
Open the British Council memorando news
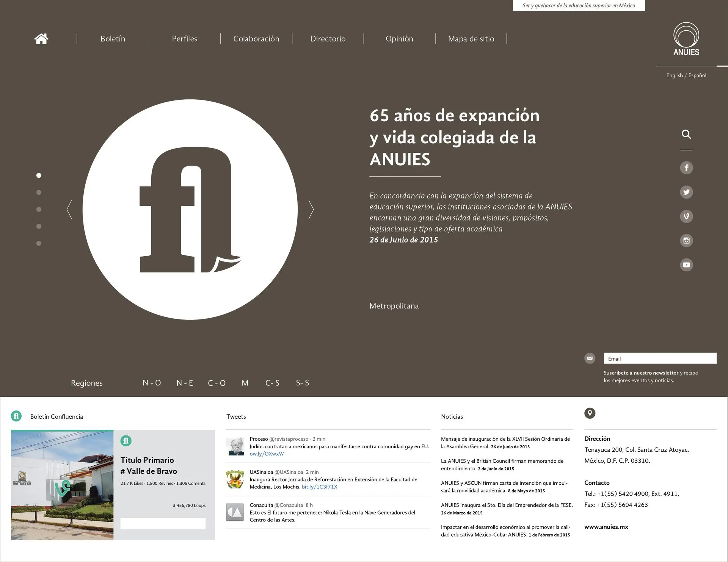coord(502,465)
